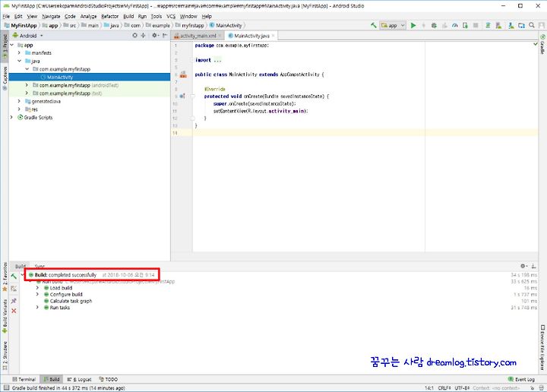Open Build panel settings gear icon

tap(523, 266)
